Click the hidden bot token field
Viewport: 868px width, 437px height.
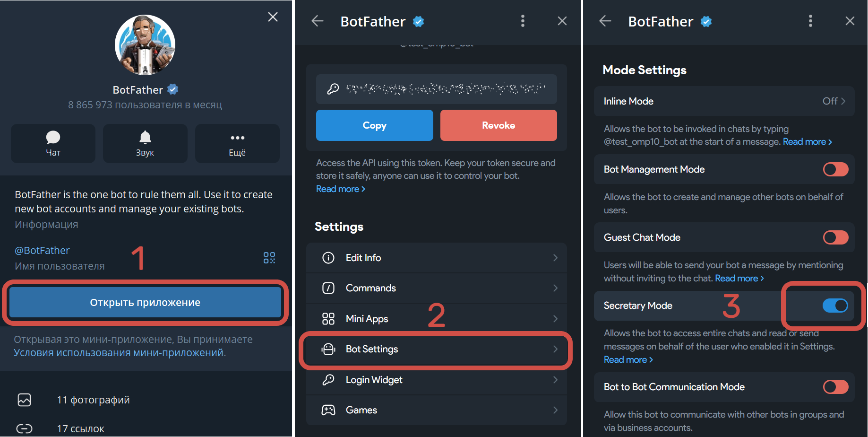437,89
